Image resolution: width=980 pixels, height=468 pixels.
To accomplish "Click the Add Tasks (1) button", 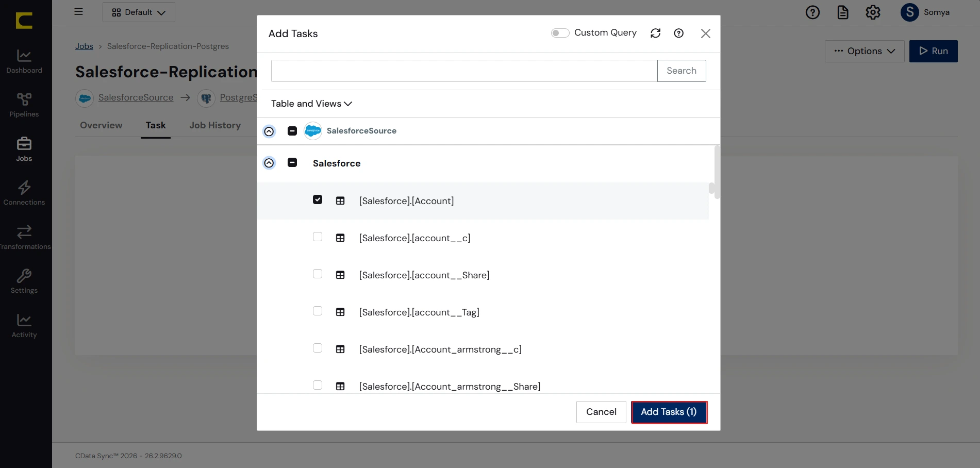I will [x=669, y=412].
